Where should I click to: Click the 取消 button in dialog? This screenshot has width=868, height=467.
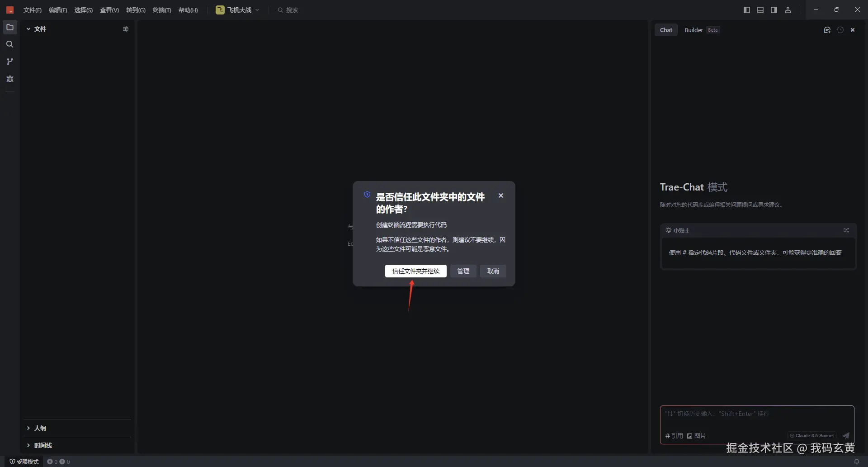coord(493,271)
